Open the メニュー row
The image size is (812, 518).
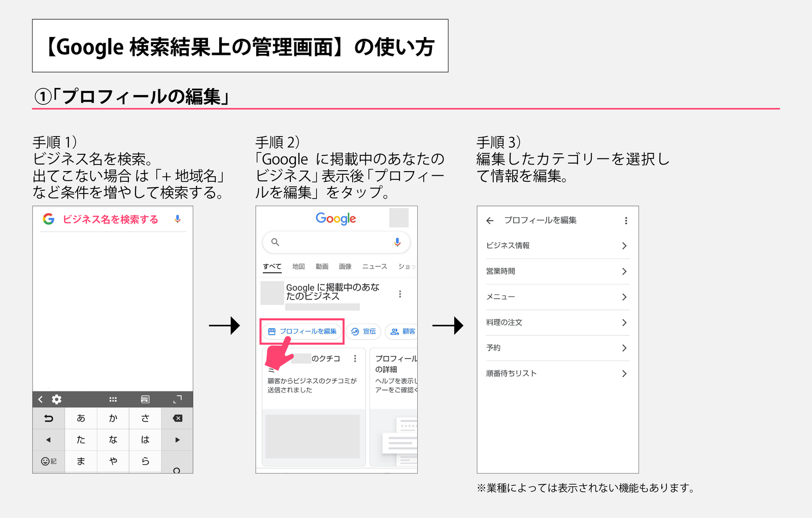[558, 297]
